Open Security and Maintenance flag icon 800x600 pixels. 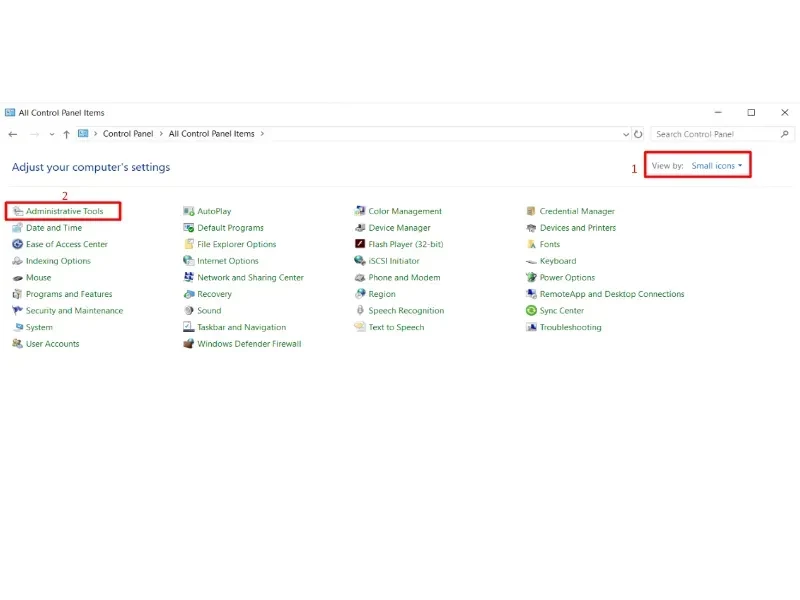click(18, 310)
